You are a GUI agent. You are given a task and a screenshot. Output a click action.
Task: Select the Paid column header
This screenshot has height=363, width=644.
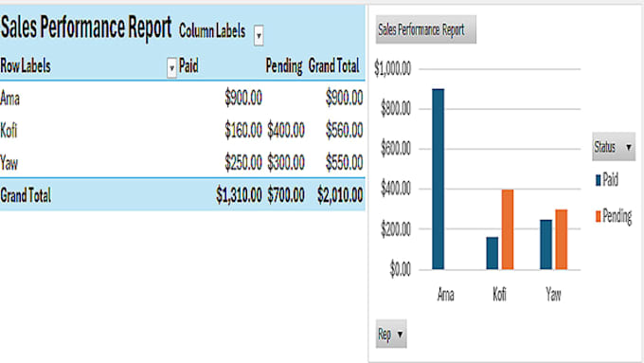188,65
